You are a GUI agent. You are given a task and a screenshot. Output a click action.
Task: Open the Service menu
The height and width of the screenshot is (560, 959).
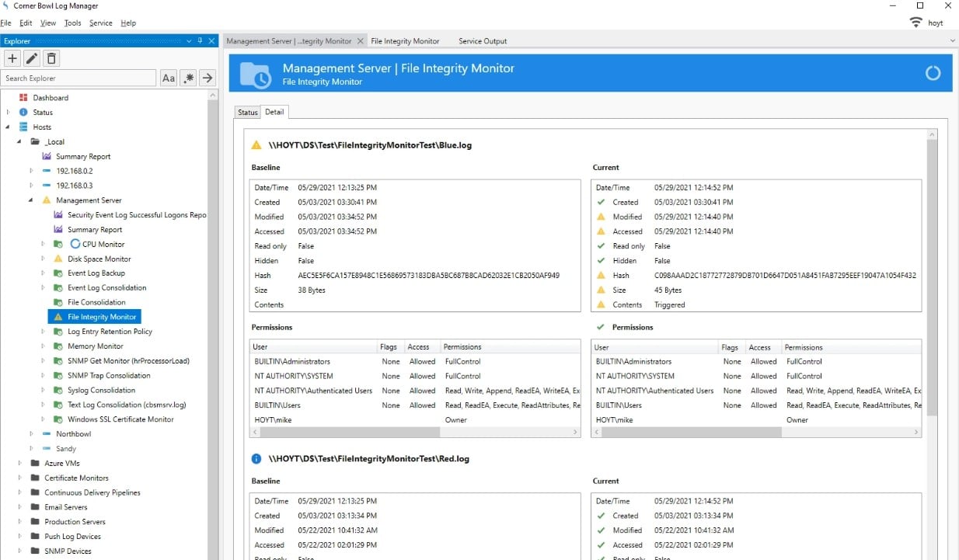[101, 23]
